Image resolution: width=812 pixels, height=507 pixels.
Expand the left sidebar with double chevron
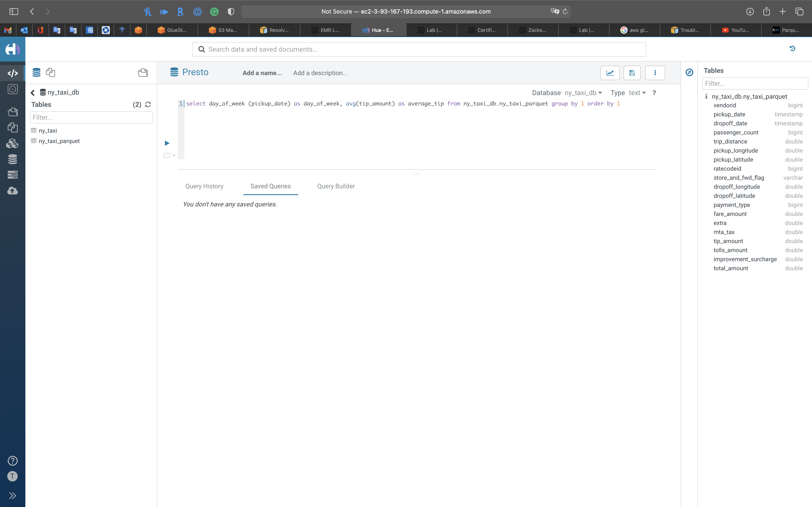click(x=12, y=496)
